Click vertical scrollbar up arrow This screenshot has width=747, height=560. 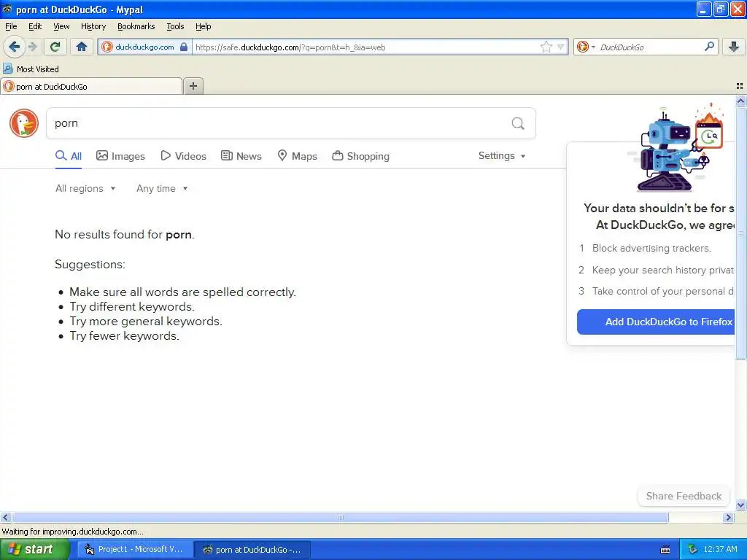click(x=740, y=101)
